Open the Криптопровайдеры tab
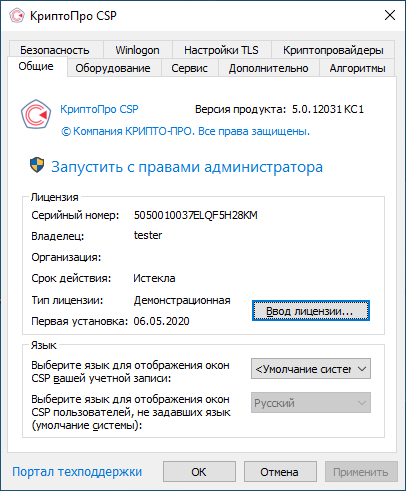The width and height of the screenshot is (406, 491). click(333, 50)
